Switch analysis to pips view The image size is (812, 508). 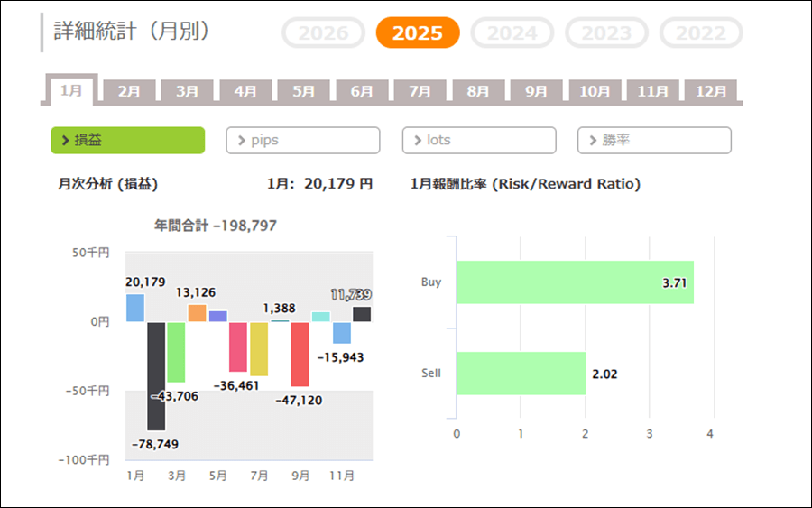[303, 141]
